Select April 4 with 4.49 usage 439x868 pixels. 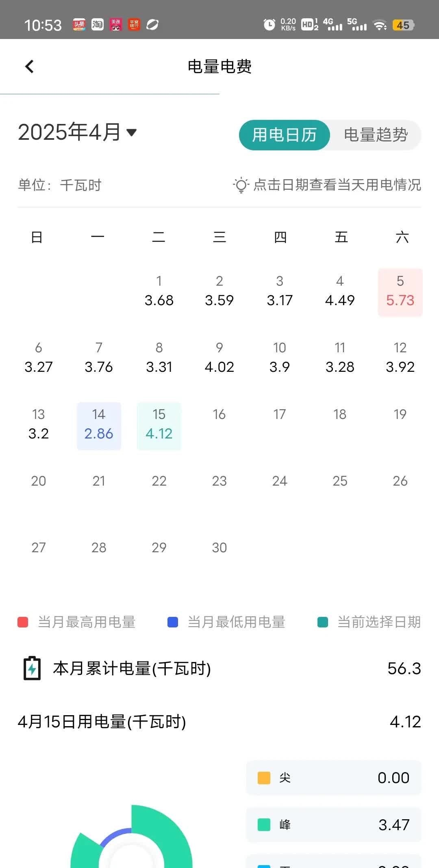[340, 291]
